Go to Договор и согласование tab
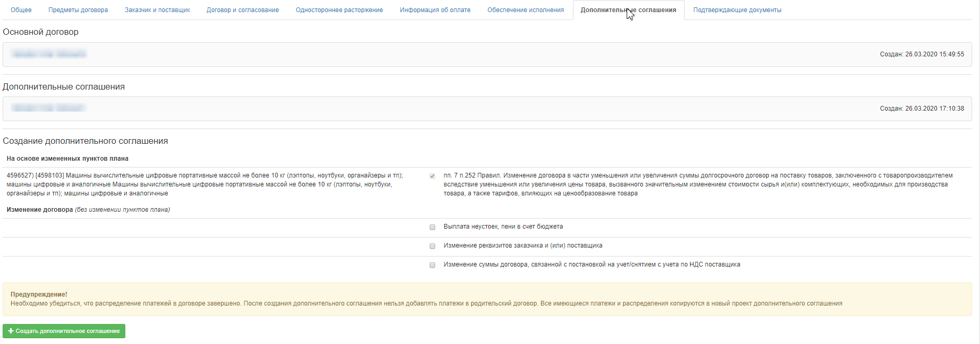 pyautogui.click(x=243, y=10)
